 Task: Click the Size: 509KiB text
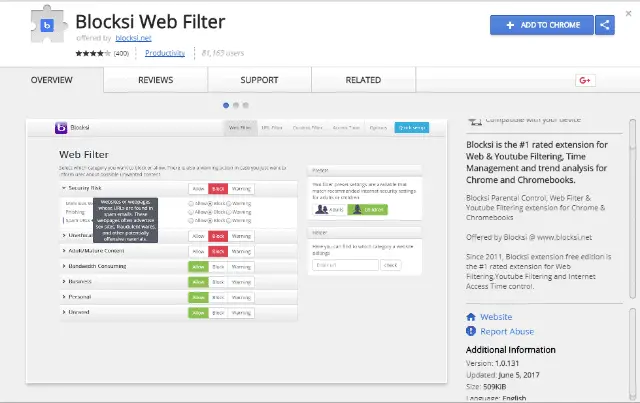pos(486,387)
